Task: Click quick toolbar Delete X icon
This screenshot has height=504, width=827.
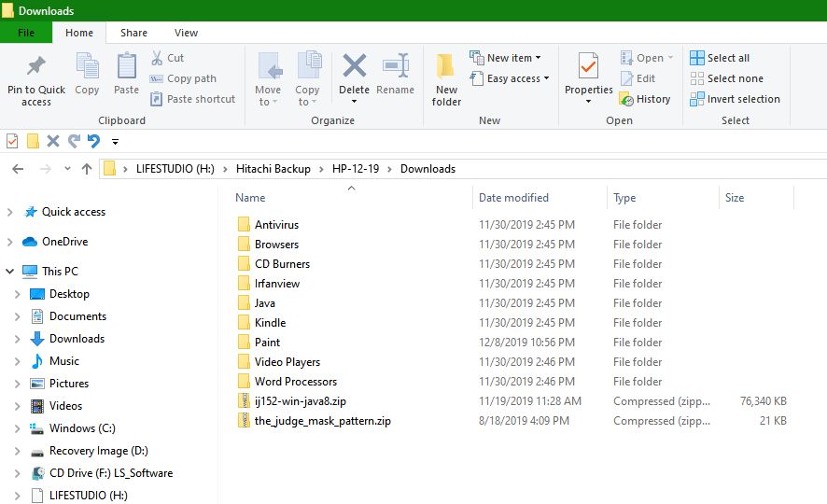Action: pyautogui.click(x=53, y=141)
